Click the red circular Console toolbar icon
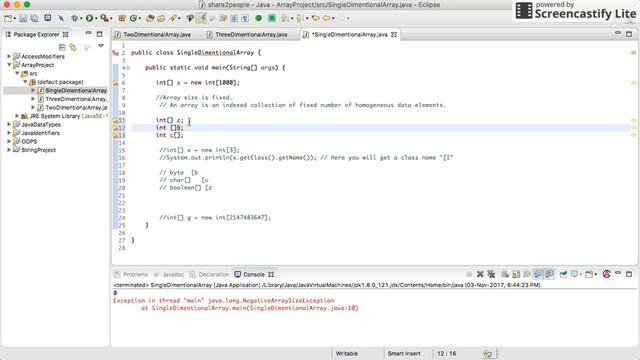 tap(607, 274)
